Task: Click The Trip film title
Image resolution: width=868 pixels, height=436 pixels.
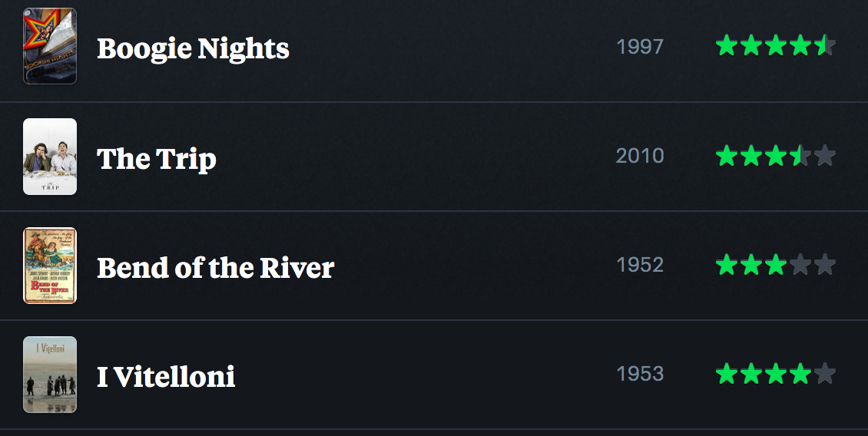Action: 157,159
